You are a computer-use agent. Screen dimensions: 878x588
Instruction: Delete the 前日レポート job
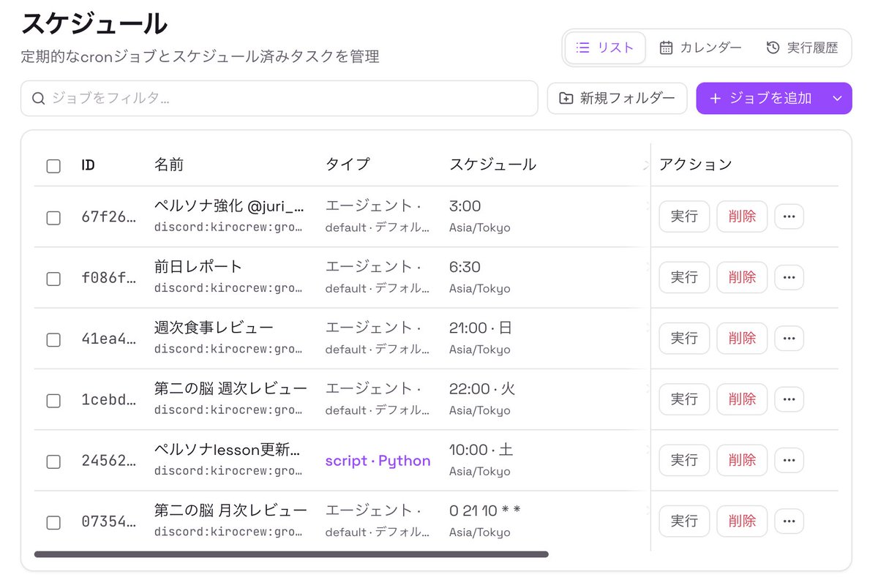click(x=742, y=277)
